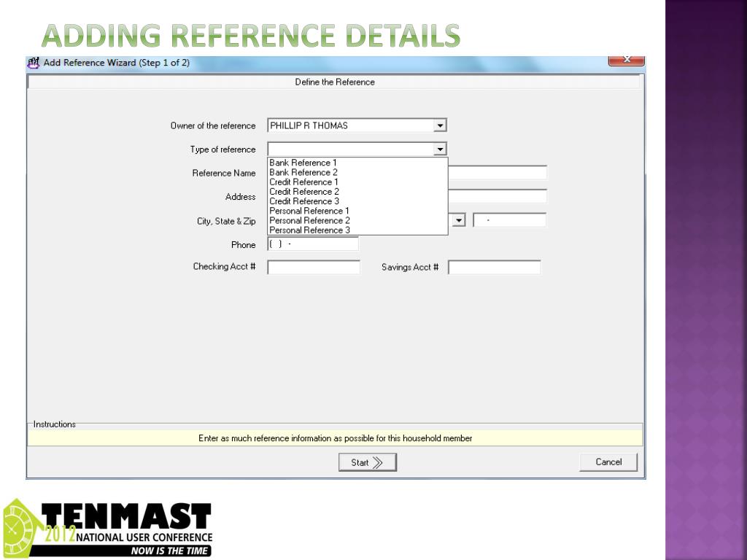Viewport: 747px width, 560px height.
Task: Collapse the Type of reference dropdown arrow
Action: [440, 149]
